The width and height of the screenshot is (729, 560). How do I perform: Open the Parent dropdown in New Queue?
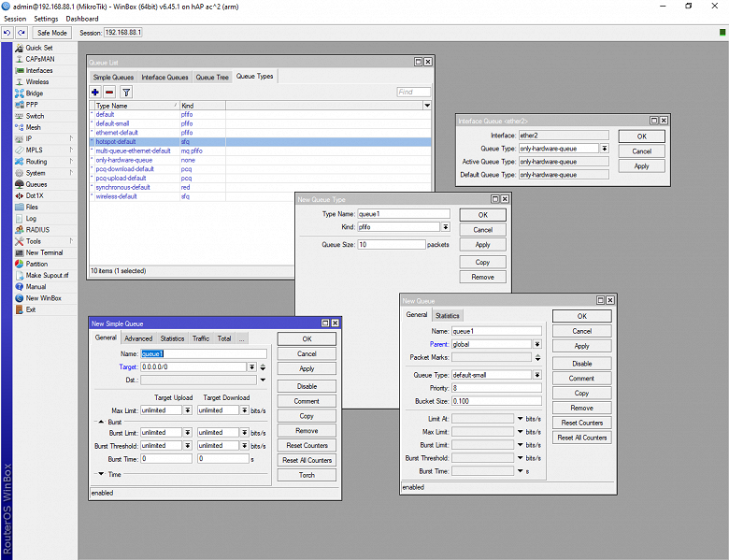point(537,344)
